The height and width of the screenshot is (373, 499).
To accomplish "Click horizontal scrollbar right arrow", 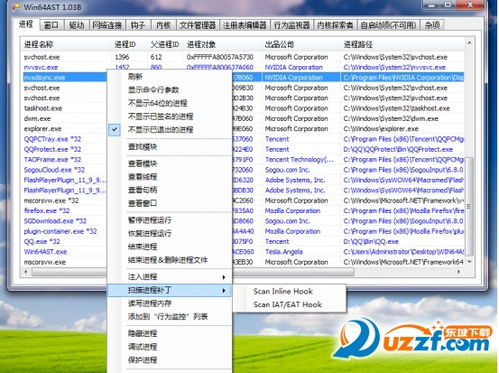I will [x=459, y=272].
